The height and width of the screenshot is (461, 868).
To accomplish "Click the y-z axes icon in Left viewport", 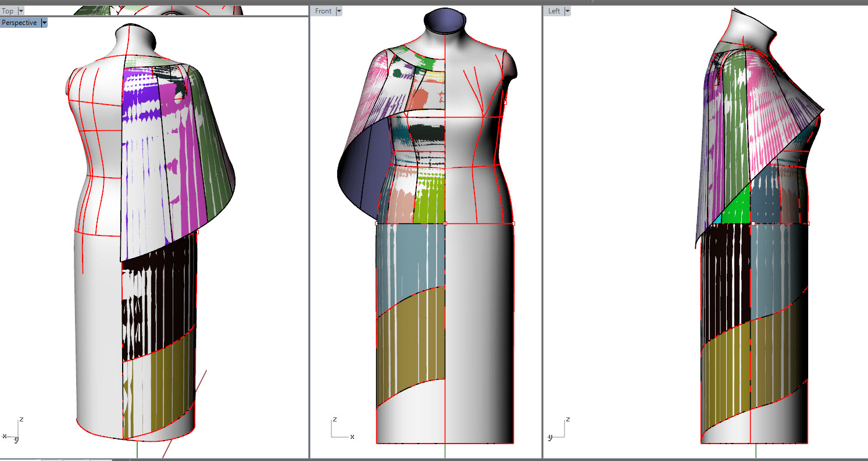I will point(559,428).
